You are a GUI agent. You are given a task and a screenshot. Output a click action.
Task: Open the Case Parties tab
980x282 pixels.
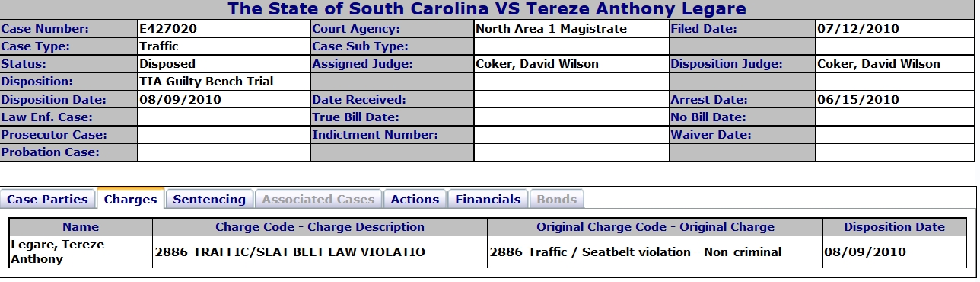click(x=49, y=200)
